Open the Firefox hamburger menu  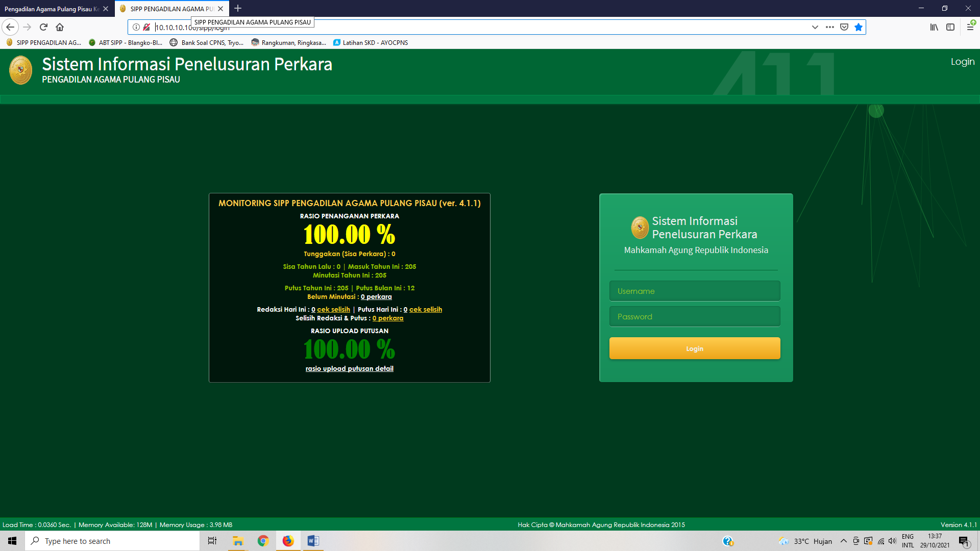coord(970,27)
